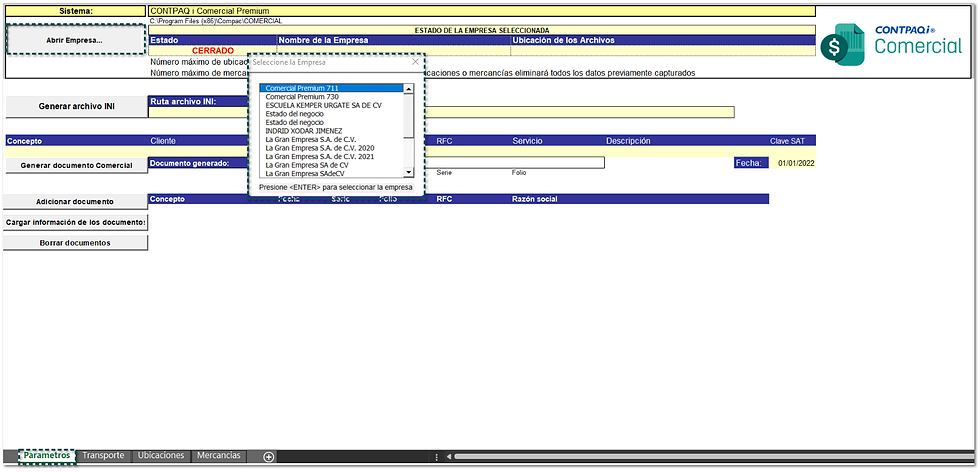980x472 pixels.
Task: Select INDRID XODAR JIMENEZ company
Action: 332,131
